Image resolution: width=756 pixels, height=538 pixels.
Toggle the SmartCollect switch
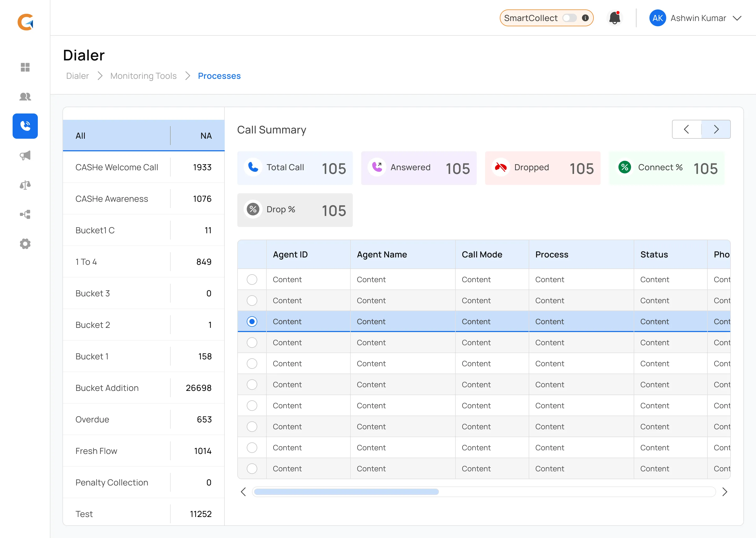click(x=569, y=18)
